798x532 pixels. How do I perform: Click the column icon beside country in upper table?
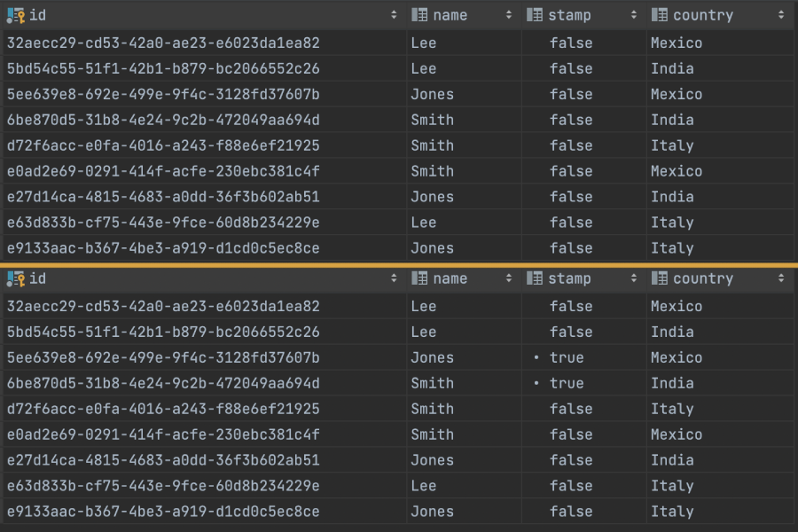click(660, 15)
